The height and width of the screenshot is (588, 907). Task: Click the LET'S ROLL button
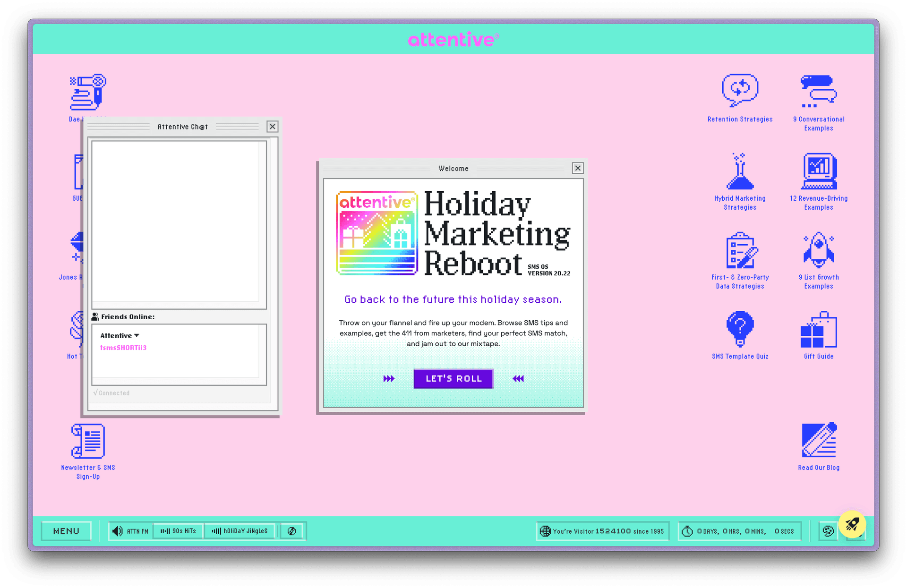[453, 379]
